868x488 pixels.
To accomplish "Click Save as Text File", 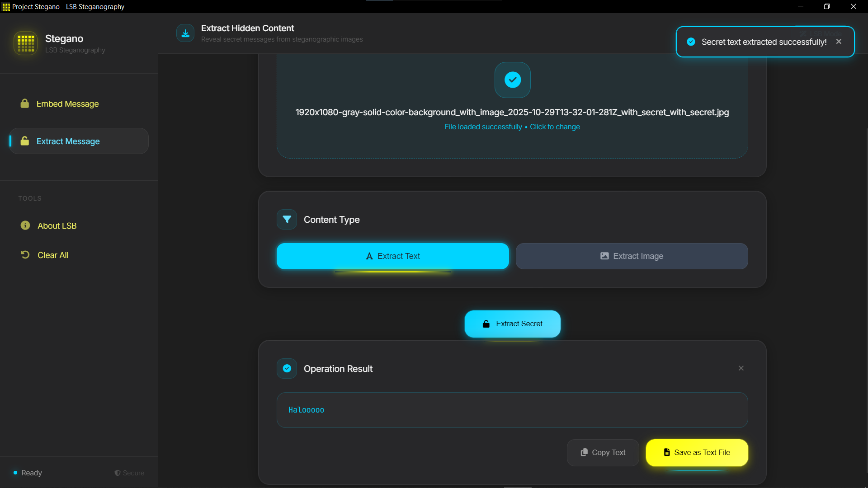I will coord(697,452).
